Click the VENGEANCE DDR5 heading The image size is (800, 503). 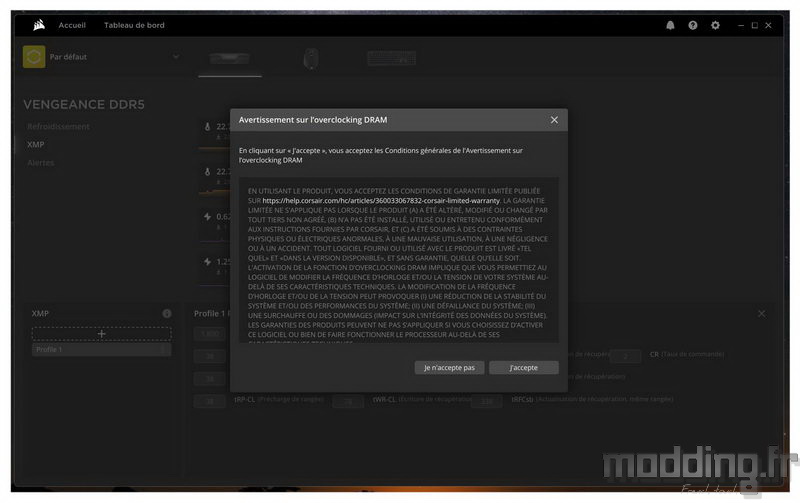pyautogui.click(x=84, y=105)
